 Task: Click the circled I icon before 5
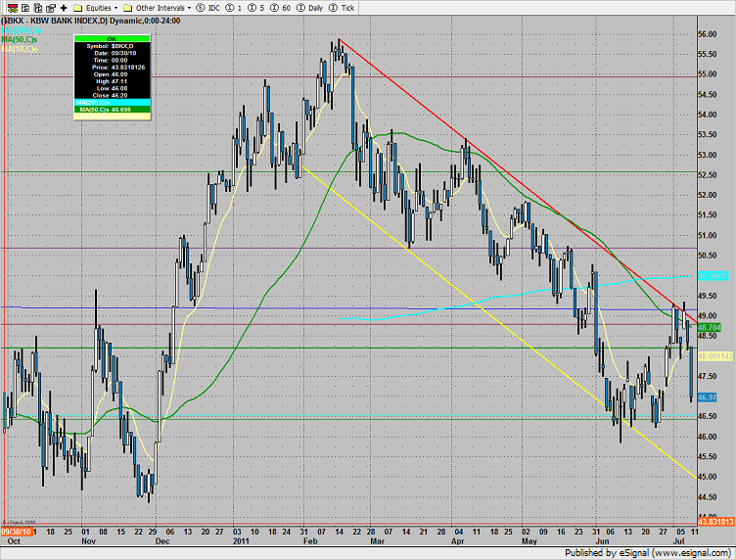253,8
